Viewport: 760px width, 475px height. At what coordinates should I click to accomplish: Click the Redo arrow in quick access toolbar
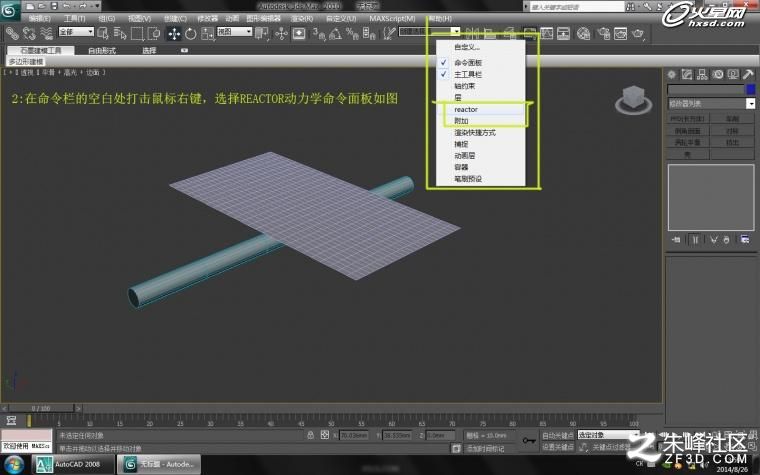coord(82,6)
